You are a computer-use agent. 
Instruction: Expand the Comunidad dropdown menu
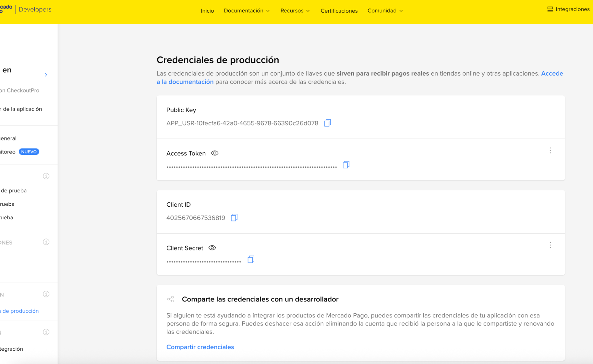point(385,11)
